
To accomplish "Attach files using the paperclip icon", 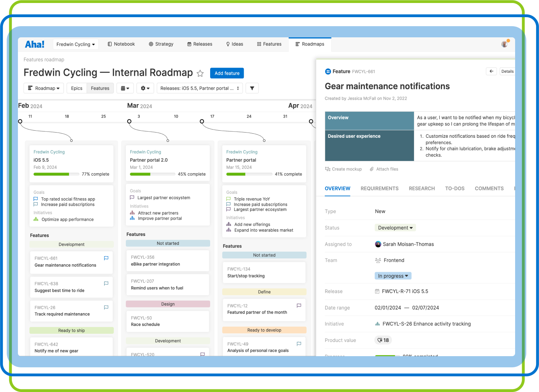I will click(372, 169).
